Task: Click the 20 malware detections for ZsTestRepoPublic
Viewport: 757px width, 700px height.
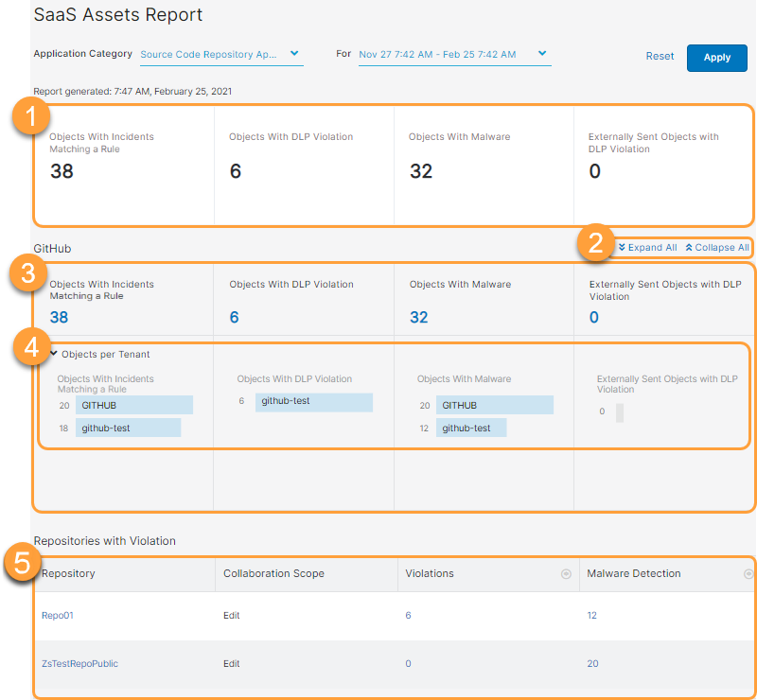Action: [x=592, y=663]
